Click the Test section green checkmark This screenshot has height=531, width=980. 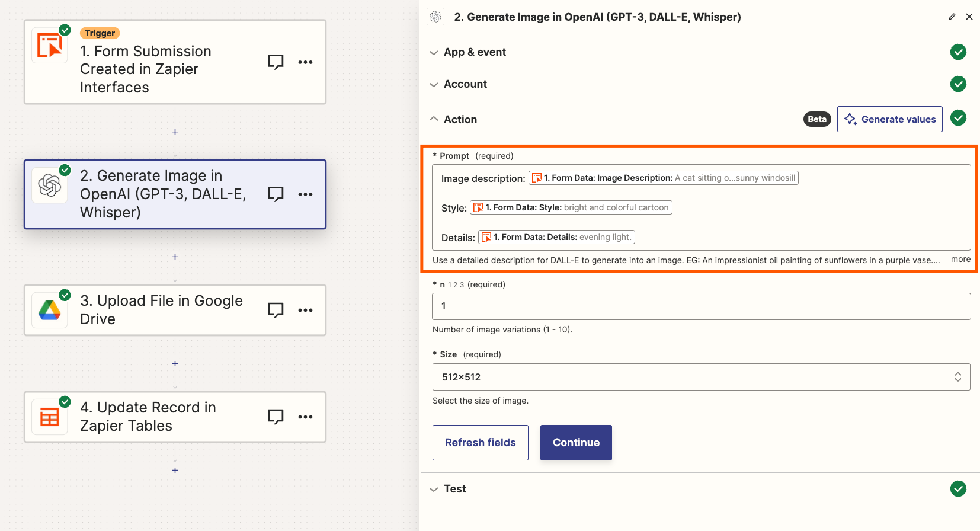click(958, 489)
